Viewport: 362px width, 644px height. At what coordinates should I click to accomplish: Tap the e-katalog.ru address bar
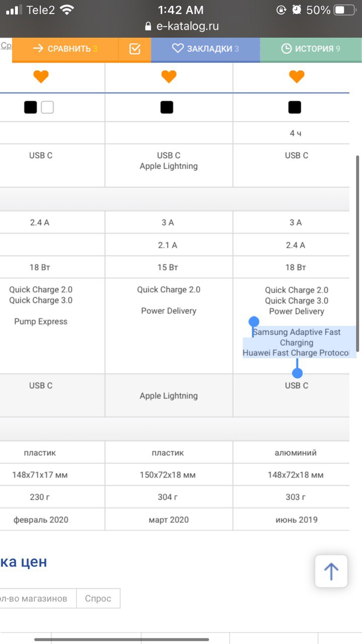181,26
